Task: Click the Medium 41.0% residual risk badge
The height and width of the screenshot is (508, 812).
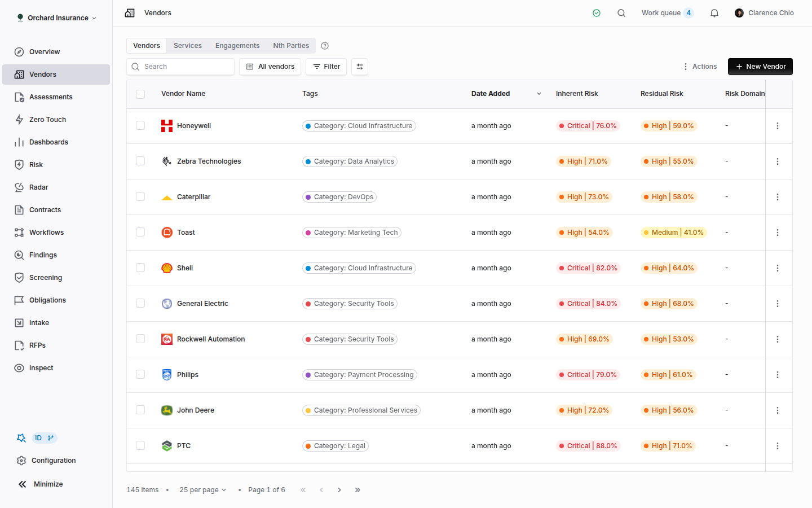Action: (x=674, y=233)
